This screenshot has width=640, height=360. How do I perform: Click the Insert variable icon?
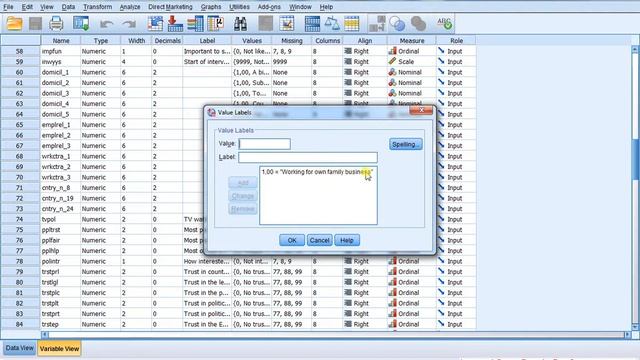[x=287, y=24]
